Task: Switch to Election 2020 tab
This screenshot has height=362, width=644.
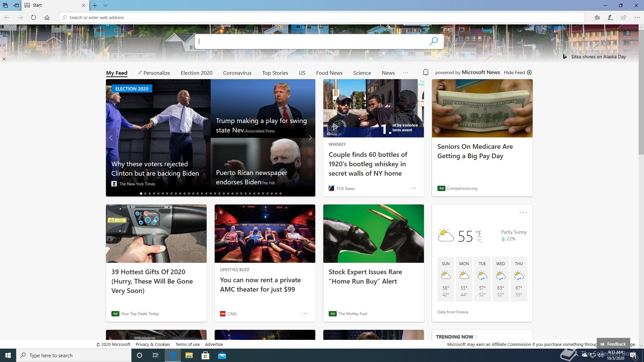Action: [x=197, y=73]
